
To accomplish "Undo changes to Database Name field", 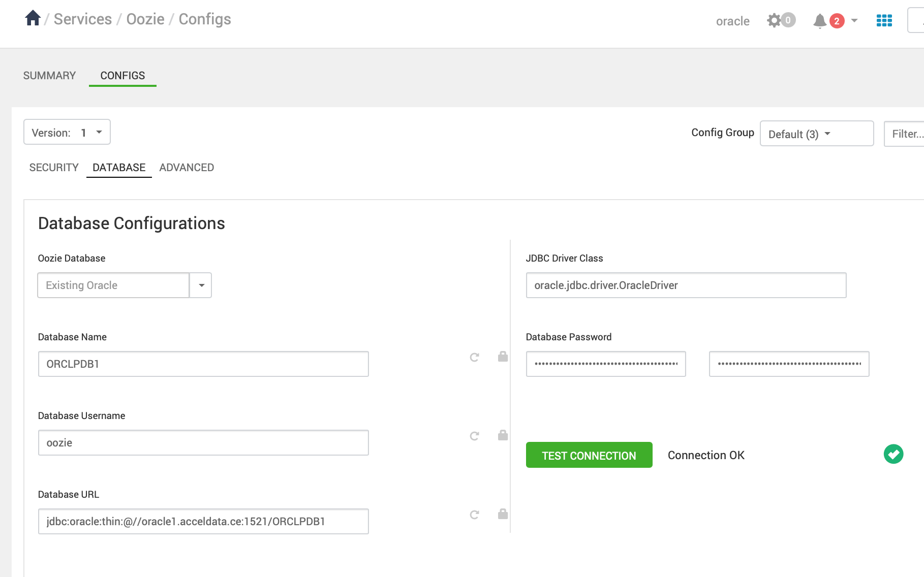I will pyautogui.click(x=474, y=358).
